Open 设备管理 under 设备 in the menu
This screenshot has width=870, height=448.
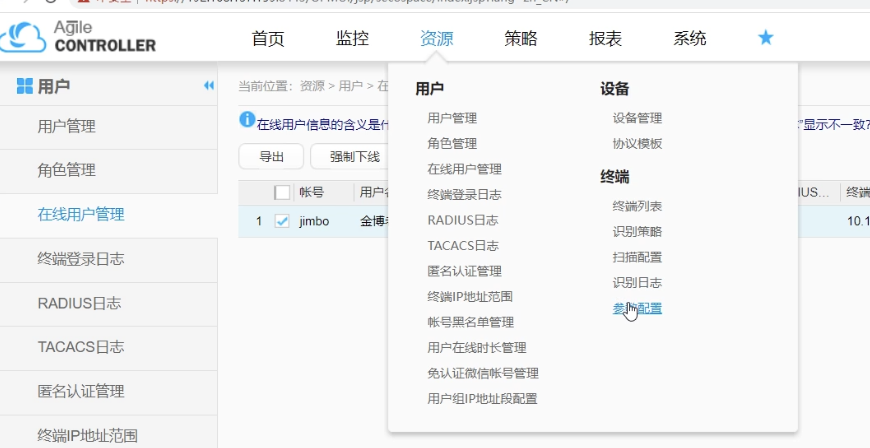(638, 118)
